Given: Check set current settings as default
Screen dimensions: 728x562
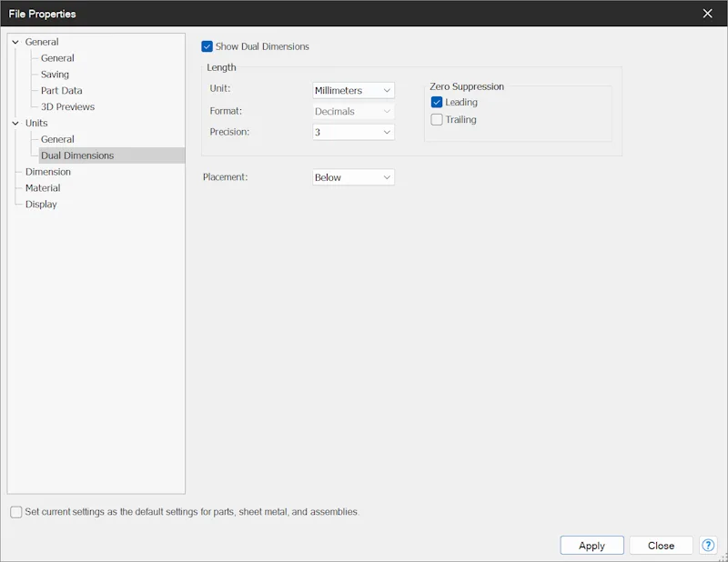Looking at the screenshot, I should coord(15,512).
